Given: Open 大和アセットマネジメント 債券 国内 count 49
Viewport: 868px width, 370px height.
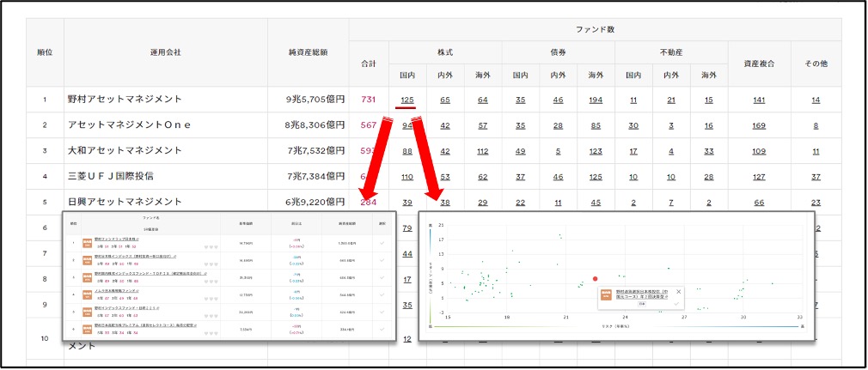Looking at the screenshot, I should [x=520, y=151].
